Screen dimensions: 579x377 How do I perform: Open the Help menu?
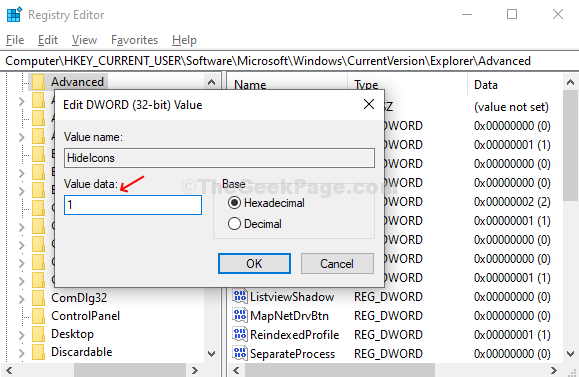(x=184, y=40)
